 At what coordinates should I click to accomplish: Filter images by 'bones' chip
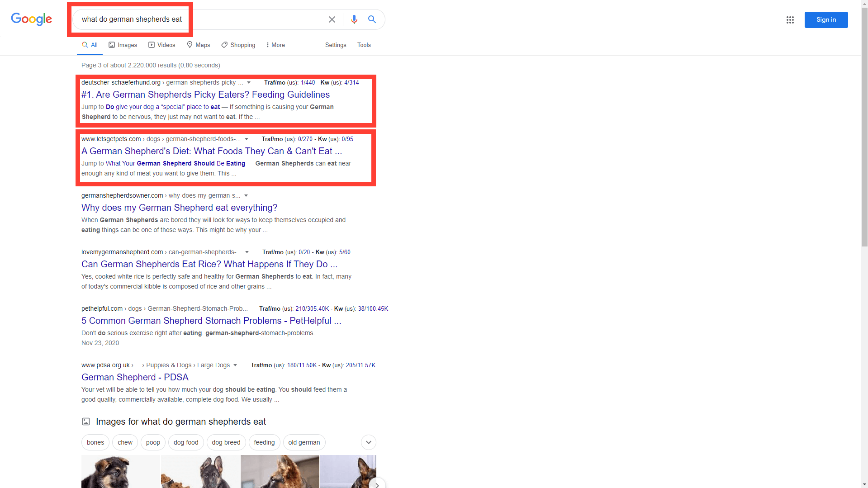pos(95,442)
